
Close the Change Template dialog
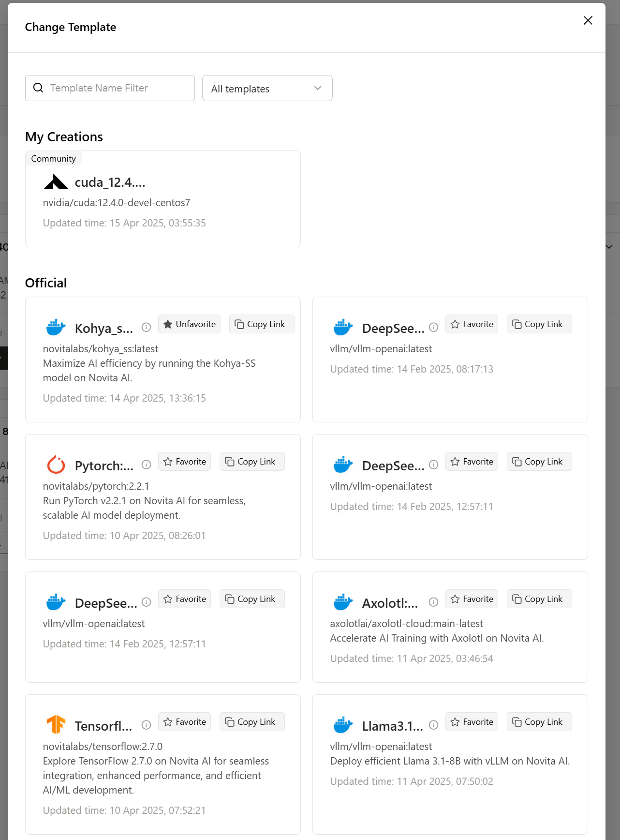[x=588, y=20]
